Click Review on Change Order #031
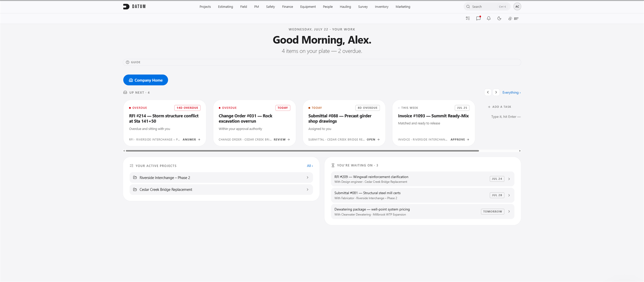Screen dimensions: 644x282 tap(282, 139)
